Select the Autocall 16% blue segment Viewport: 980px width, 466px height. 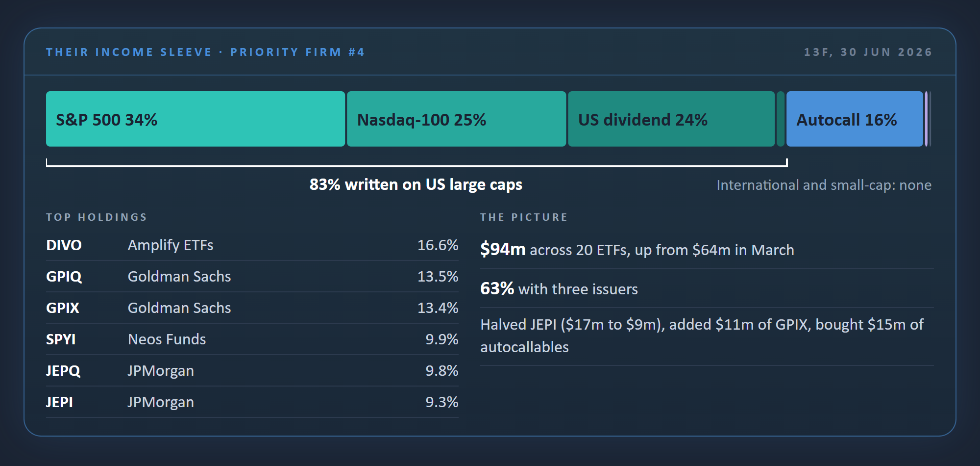[855, 119]
